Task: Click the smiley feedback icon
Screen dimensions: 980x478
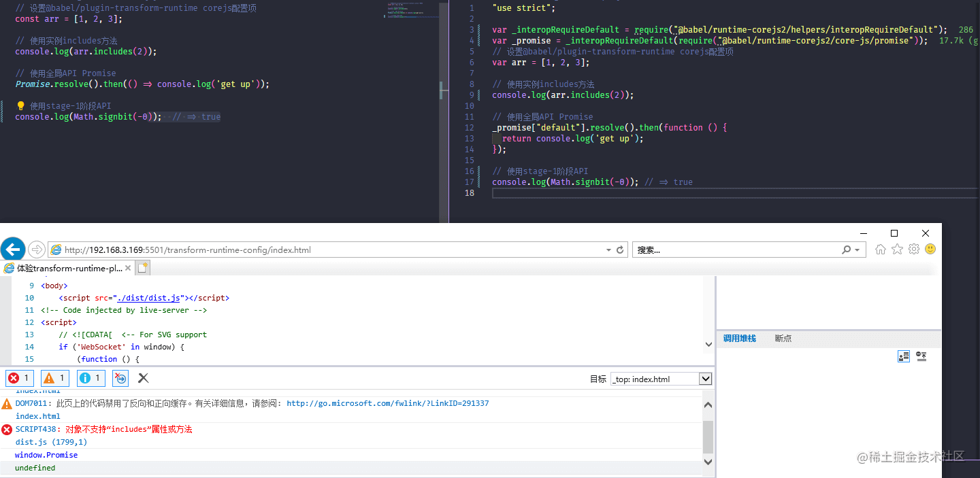Action: 930,249
